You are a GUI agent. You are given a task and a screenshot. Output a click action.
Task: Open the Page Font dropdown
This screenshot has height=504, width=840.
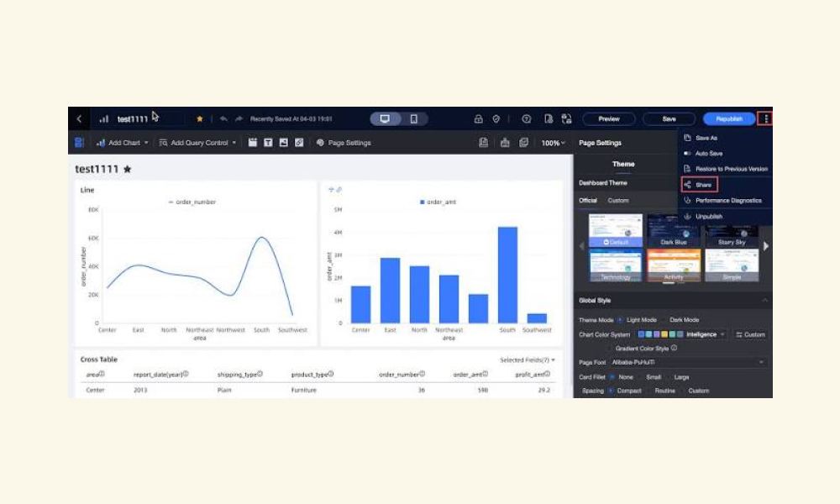(689, 363)
